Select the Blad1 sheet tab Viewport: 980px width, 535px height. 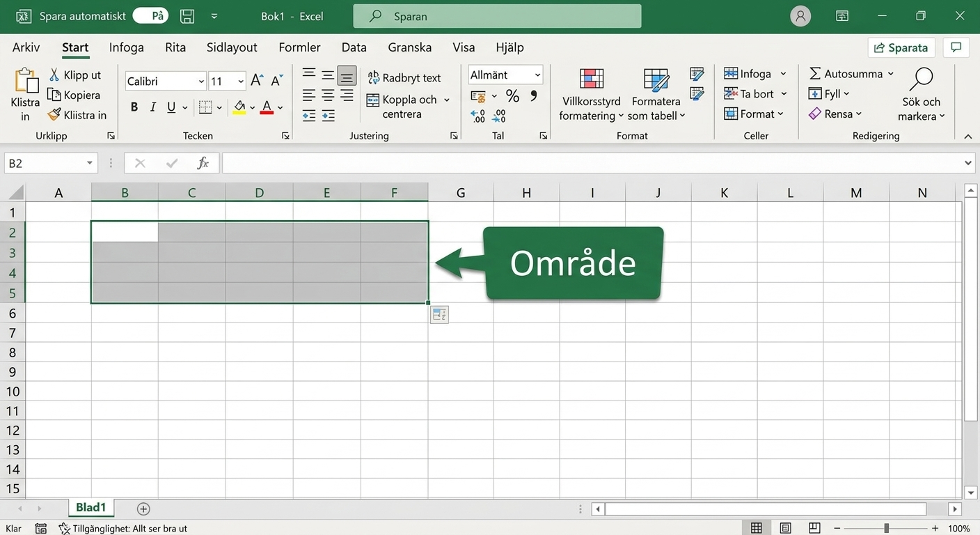point(91,508)
